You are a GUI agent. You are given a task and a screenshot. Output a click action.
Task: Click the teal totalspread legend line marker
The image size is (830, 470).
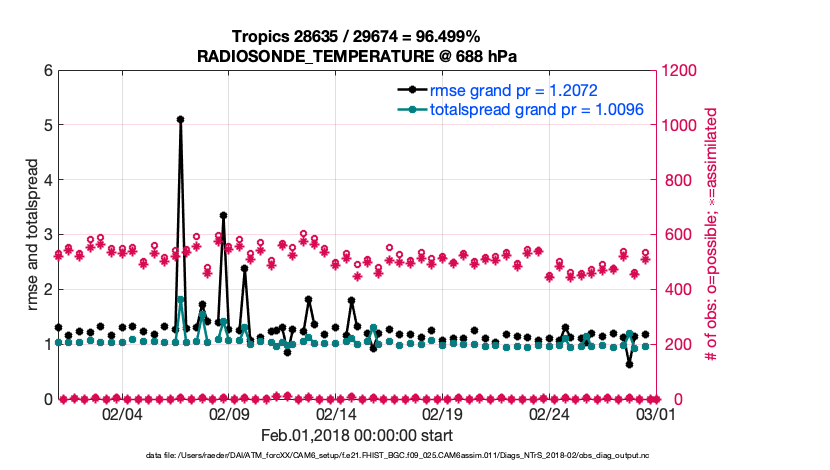414,109
